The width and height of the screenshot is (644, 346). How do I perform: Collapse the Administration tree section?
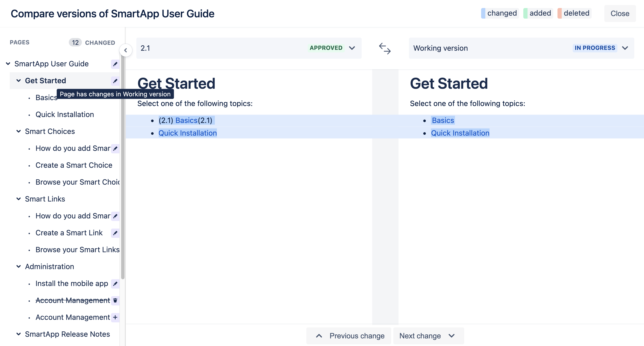[x=19, y=266]
